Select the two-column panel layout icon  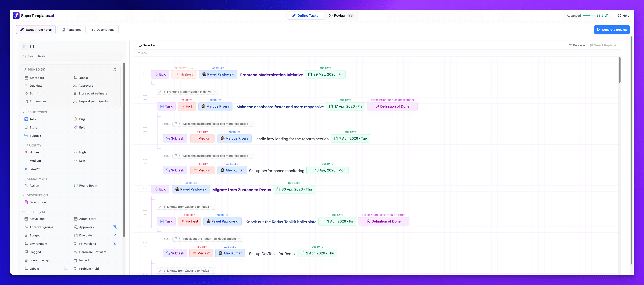[24, 46]
